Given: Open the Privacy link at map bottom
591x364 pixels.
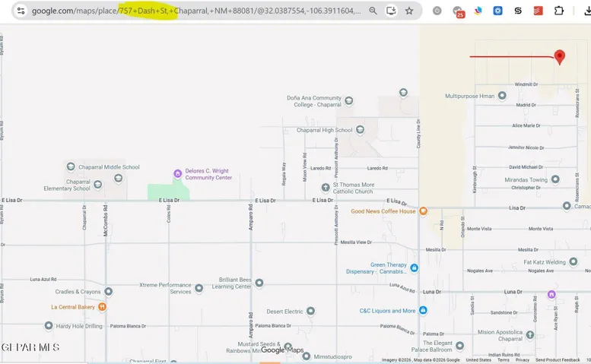Looking at the screenshot, I should coord(522,360).
